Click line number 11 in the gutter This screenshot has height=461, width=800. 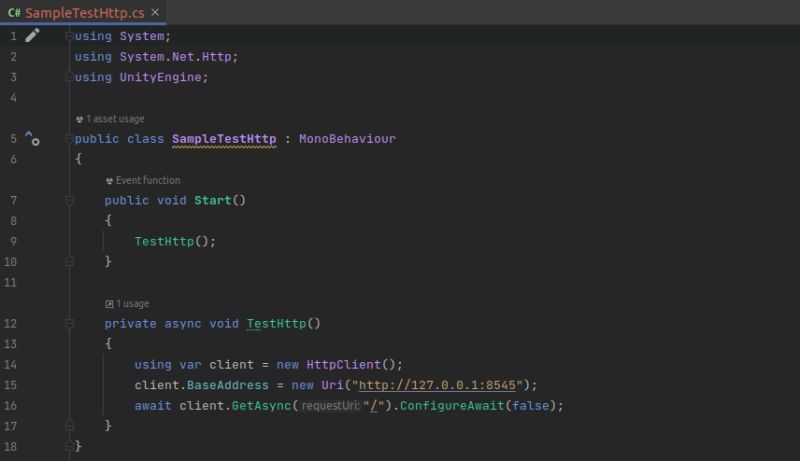11,283
